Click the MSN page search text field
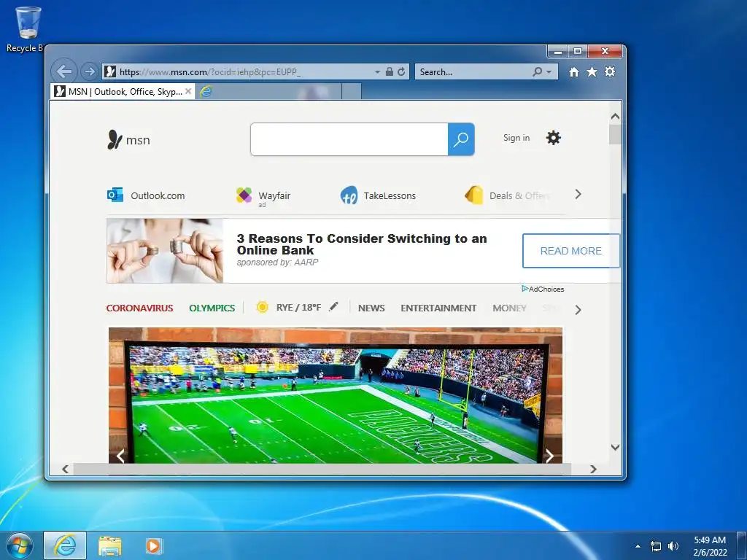 point(349,139)
